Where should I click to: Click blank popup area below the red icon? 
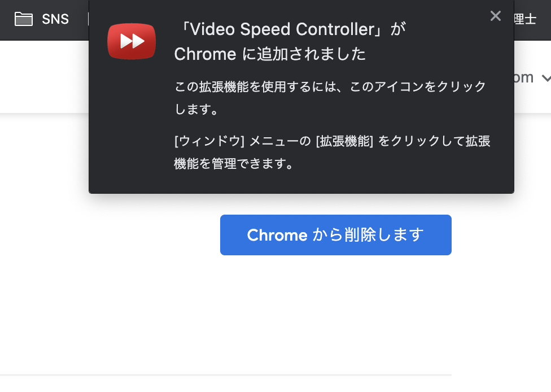[132, 127]
